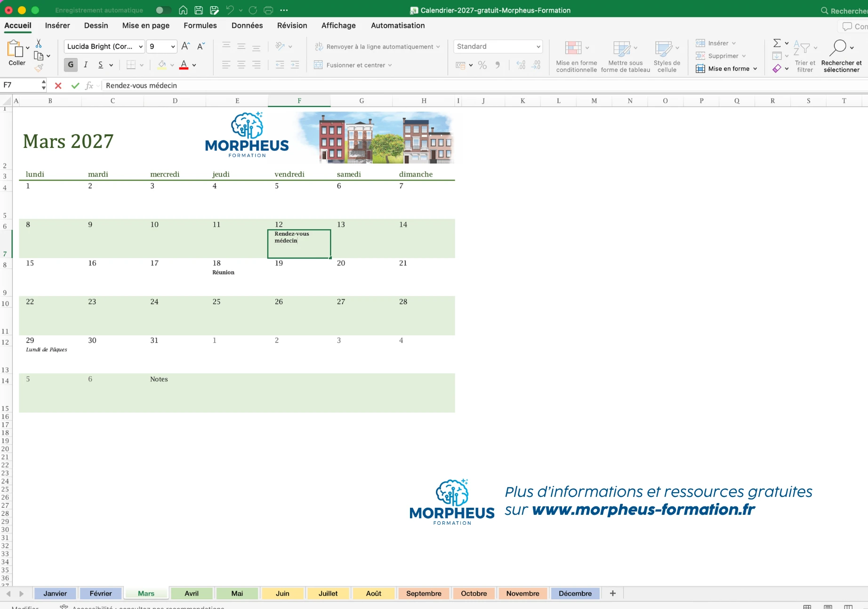868x609 pixels.
Task: Add a new sheet with plus
Action: pos(613,593)
